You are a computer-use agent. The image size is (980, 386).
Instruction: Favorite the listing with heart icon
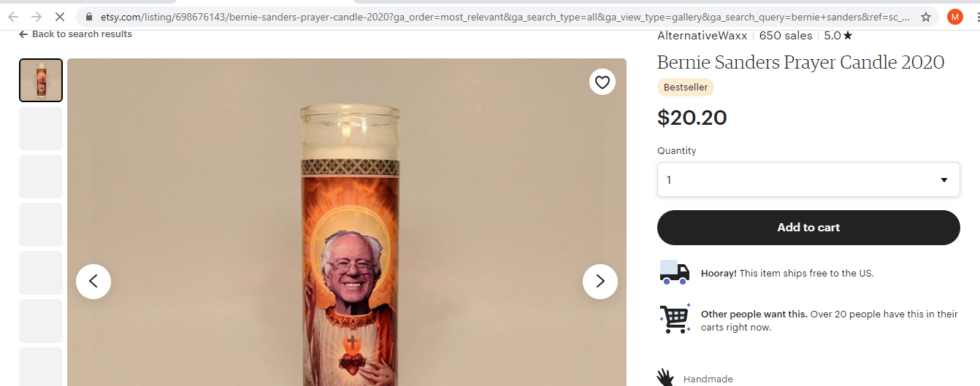(602, 82)
